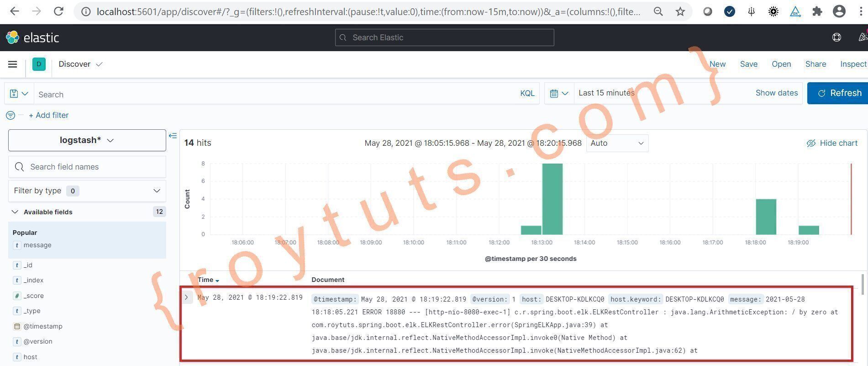Click the Refresh button
Screen dimensions: 868x366
pos(837,93)
